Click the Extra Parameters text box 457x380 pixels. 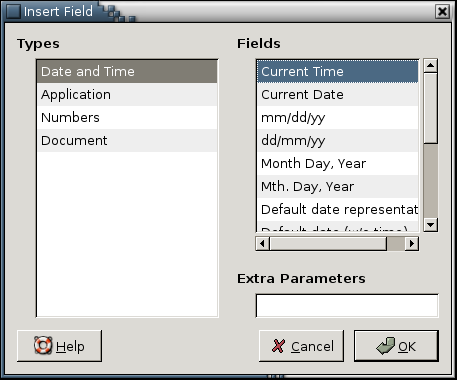click(x=347, y=306)
